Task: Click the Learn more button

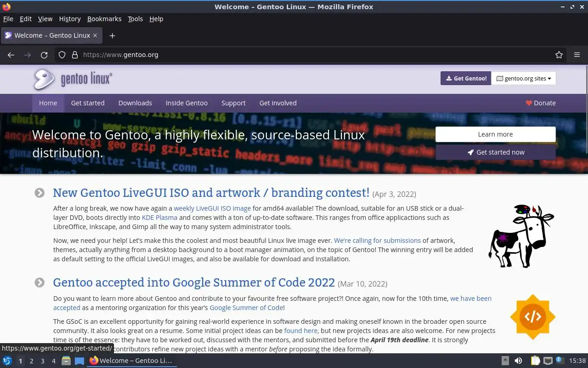Action: click(x=496, y=134)
